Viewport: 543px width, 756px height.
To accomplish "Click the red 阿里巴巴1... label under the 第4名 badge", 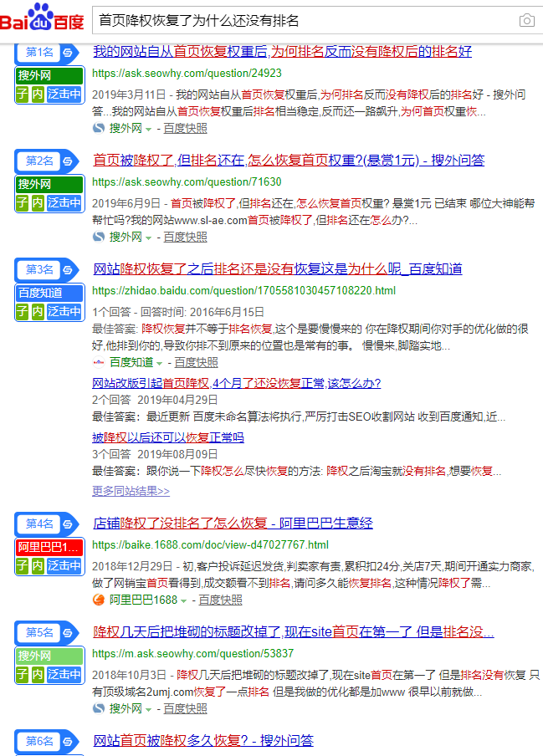I will (x=49, y=547).
